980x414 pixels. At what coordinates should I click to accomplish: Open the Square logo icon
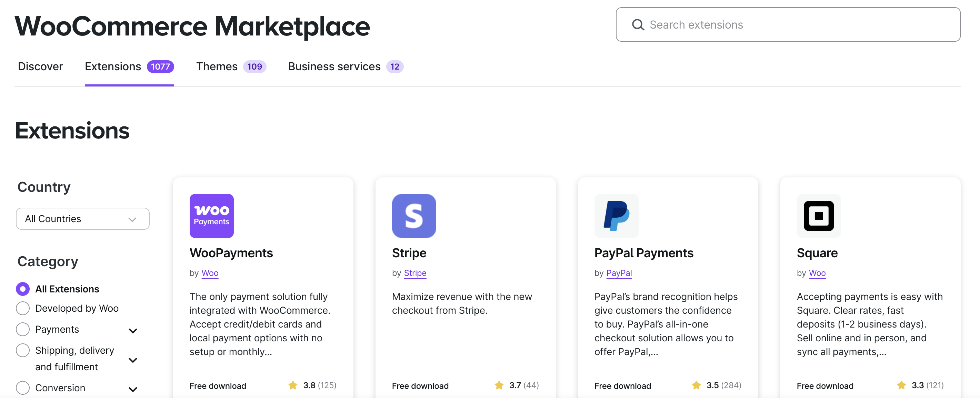[x=819, y=216]
